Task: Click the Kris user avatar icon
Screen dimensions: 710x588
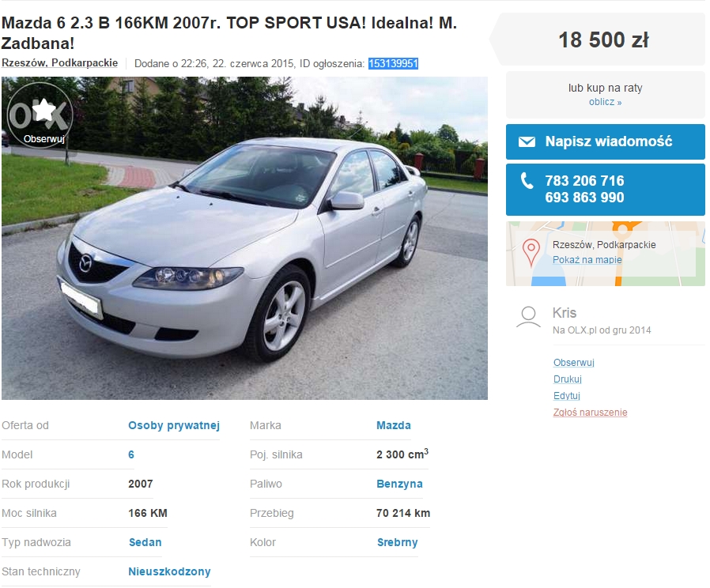Action: click(528, 317)
